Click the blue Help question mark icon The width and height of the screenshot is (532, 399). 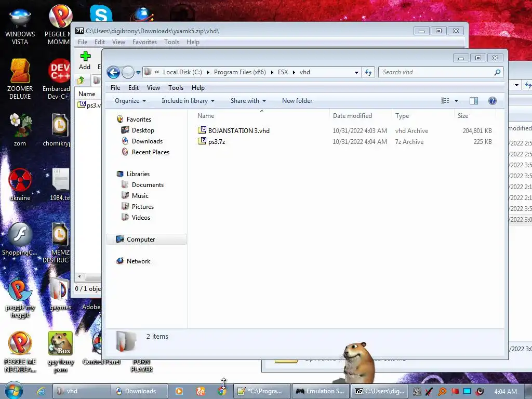pyautogui.click(x=493, y=101)
